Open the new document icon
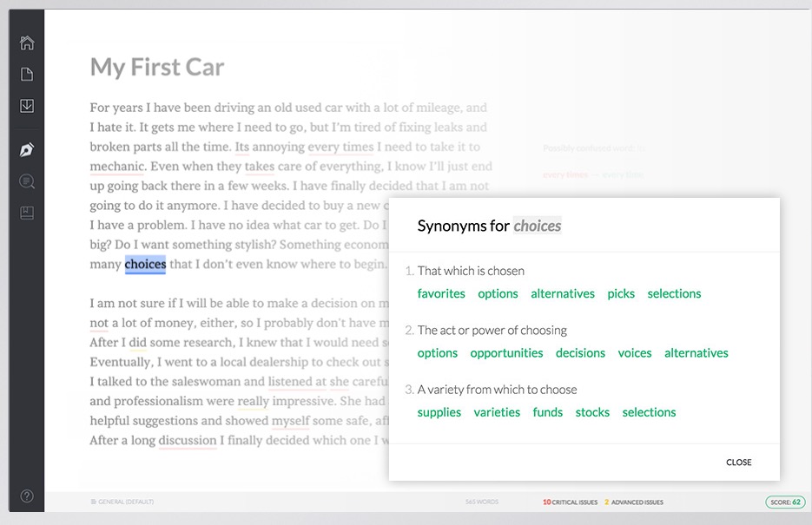Screen dimensions: 812x525 [27, 75]
